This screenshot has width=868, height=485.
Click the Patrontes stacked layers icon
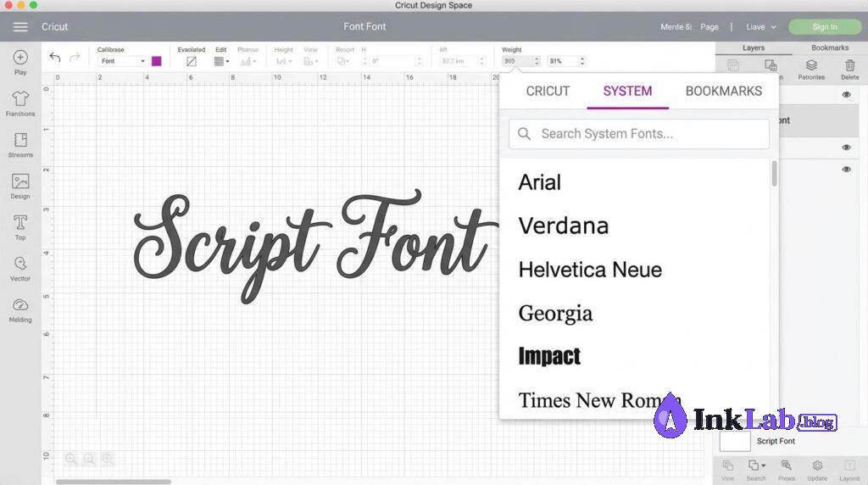811,65
